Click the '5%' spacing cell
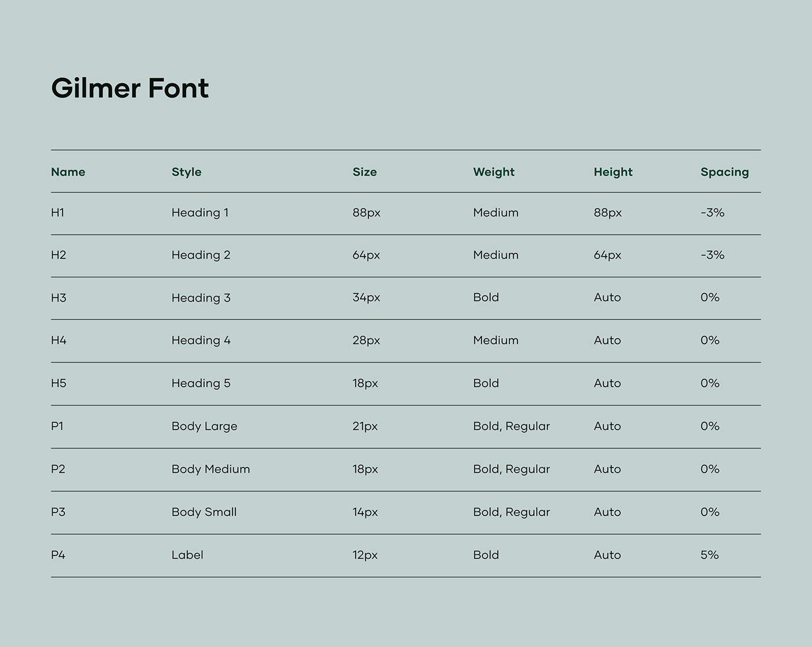The image size is (812, 647). (710, 555)
